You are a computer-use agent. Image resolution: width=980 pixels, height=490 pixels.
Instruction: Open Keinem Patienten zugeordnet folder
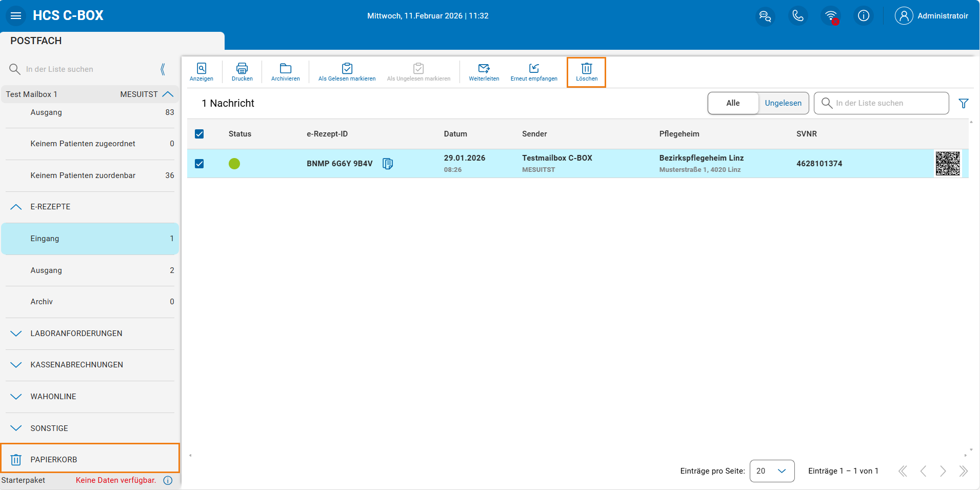pyautogui.click(x=90, y=144)
